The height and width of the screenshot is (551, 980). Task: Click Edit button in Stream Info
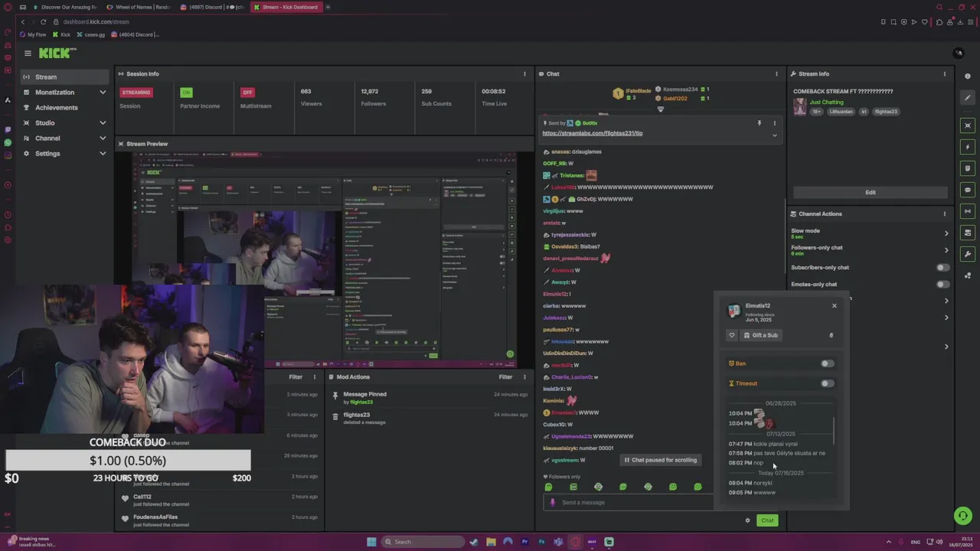(x=871, y=193)
